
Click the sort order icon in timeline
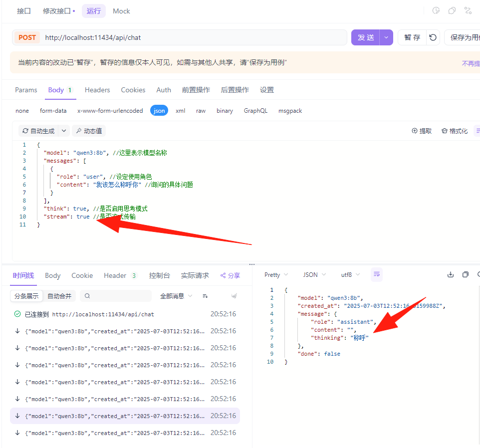tap(205, 296)
